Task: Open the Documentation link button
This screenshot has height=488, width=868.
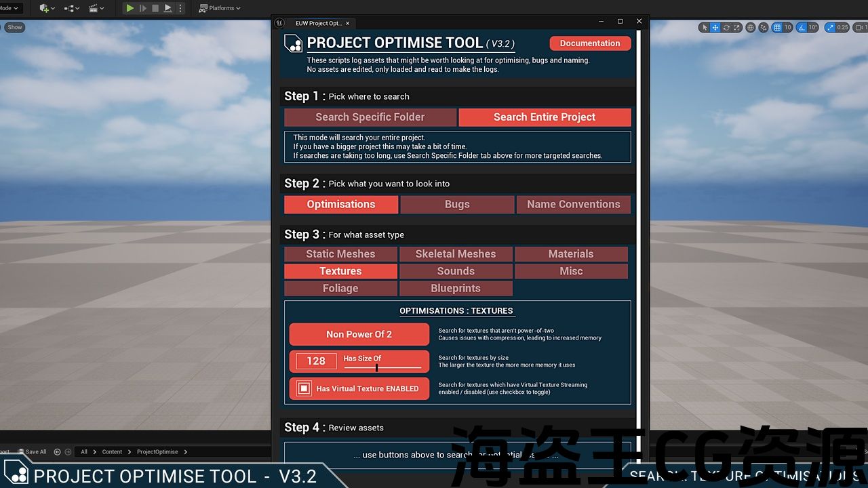Action: pos(589,43)
